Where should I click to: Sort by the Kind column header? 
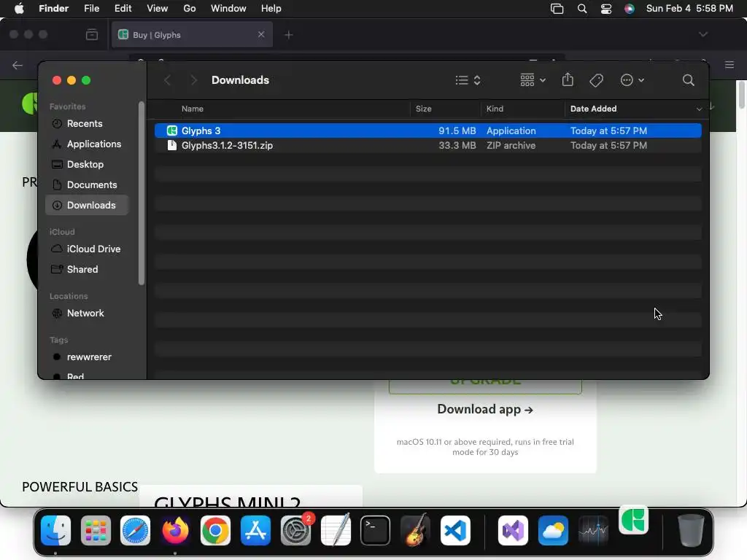[x=495, y=109]
